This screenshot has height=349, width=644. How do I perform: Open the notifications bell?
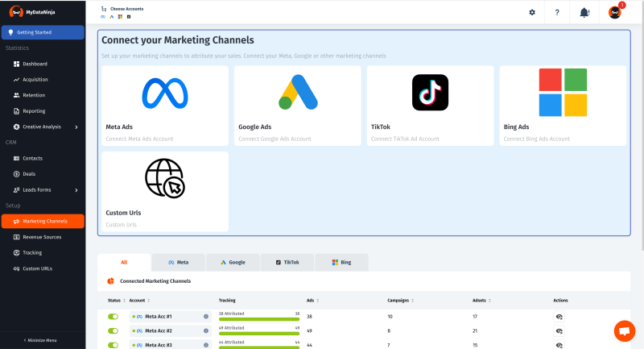click(584, 12)
